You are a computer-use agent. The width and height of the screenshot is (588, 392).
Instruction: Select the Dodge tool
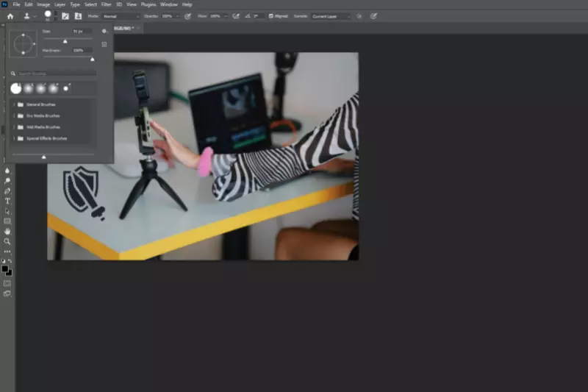click(7, 181)
